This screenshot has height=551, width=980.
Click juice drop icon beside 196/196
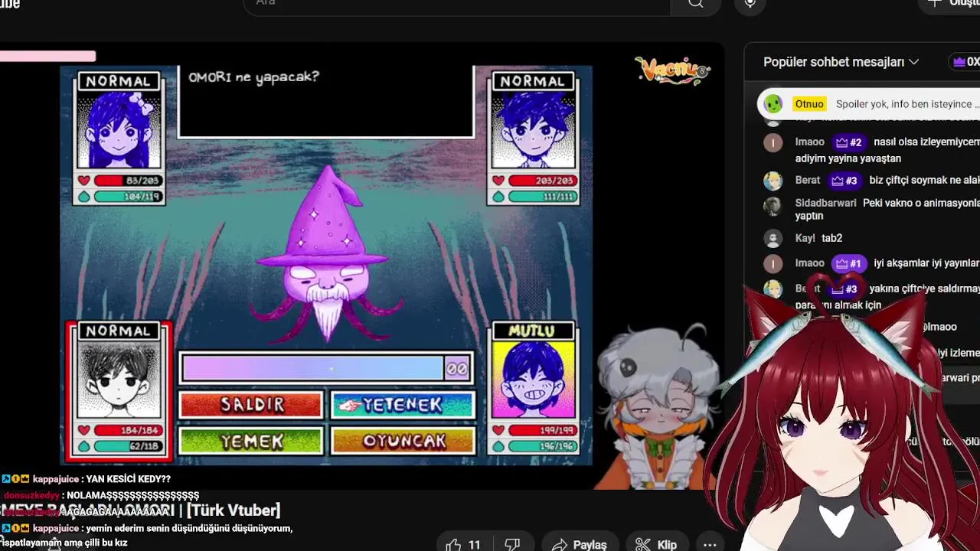[498, 446]
